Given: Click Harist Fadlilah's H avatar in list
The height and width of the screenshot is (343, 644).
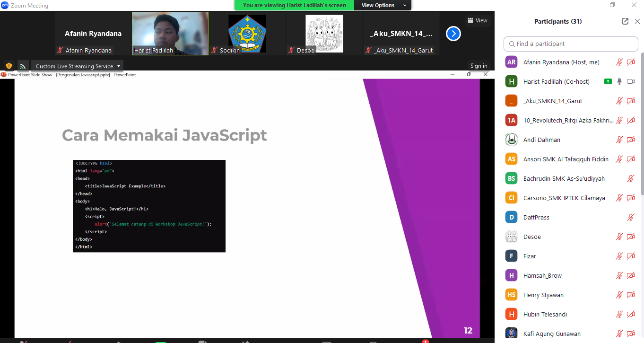Looking at the screenshot, I should pos(511,81).
